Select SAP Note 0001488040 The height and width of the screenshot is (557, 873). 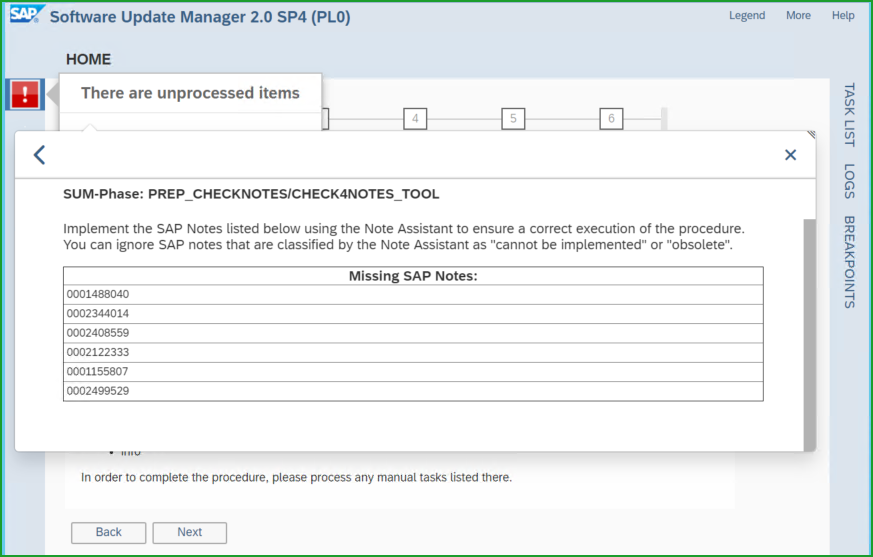(x=413, y=295)
